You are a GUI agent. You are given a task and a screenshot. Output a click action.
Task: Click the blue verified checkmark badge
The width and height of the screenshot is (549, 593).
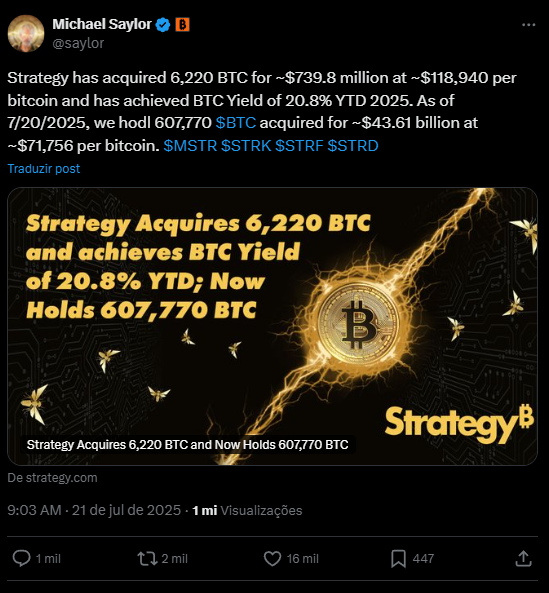click(x=163, y=25)
